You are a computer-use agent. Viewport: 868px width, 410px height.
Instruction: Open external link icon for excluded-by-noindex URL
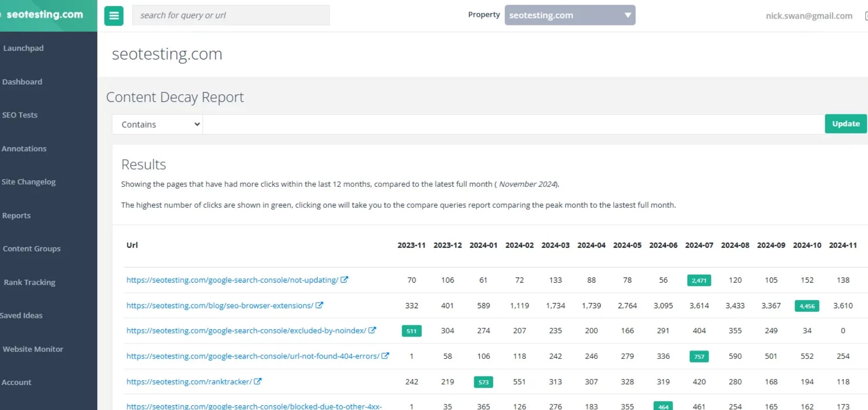372,331
